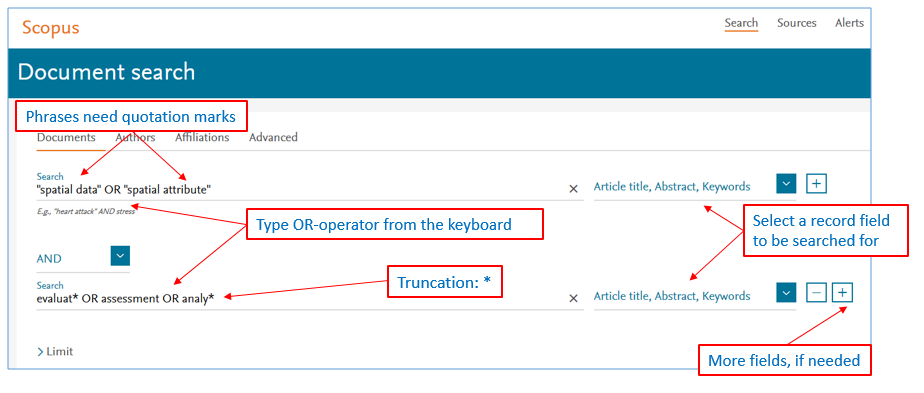Select Search in top navigation
Image resolution: width=924 pixels, height=393 pixels.
point(741,23)
